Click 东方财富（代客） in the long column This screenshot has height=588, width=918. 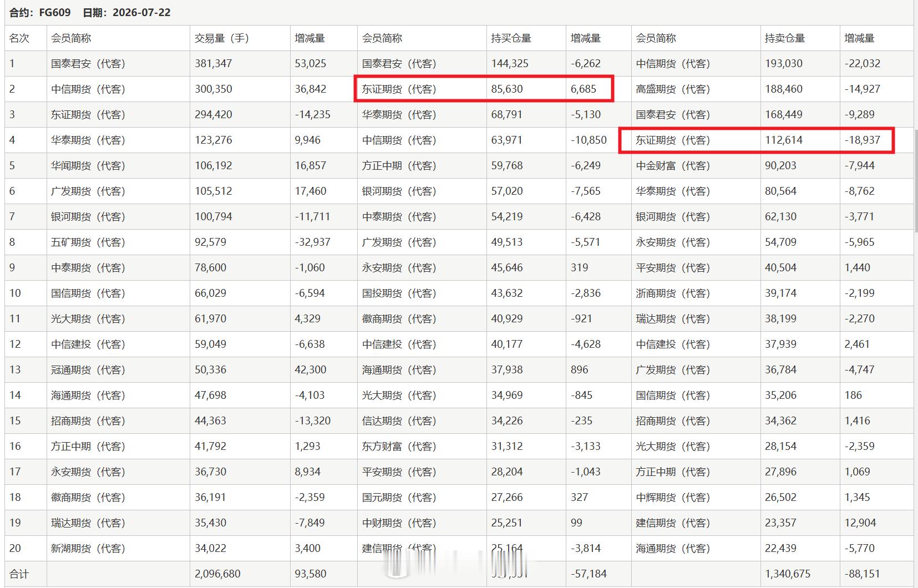(x=399, y=447)
